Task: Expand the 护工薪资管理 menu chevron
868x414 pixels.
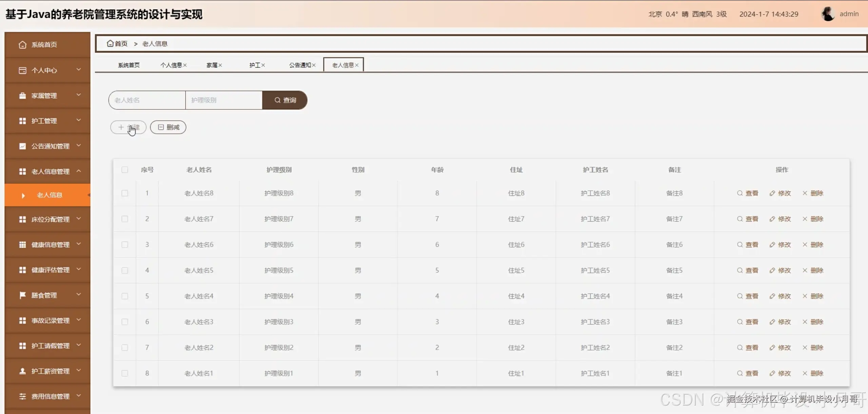Action: [x=79, y=371]
